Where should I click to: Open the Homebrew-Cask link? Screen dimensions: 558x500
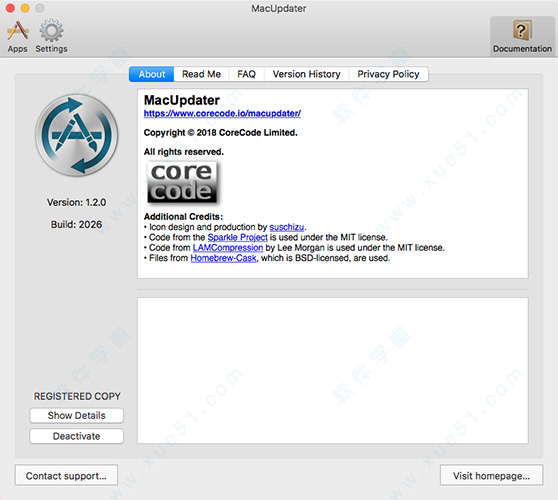coord(223,258)
